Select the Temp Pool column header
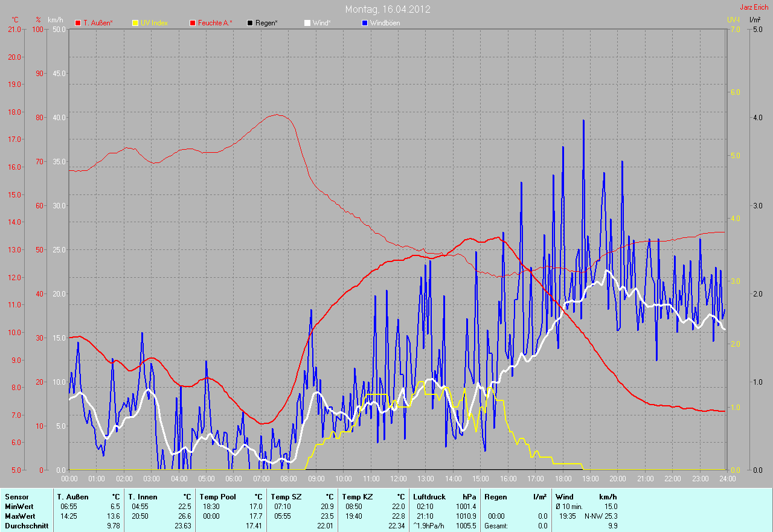773x532 pixels. [217, 497]
